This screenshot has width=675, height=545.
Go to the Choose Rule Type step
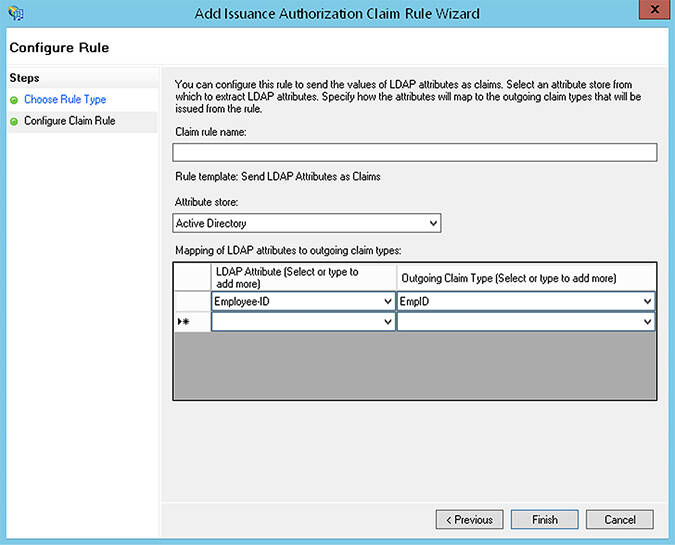65,99
